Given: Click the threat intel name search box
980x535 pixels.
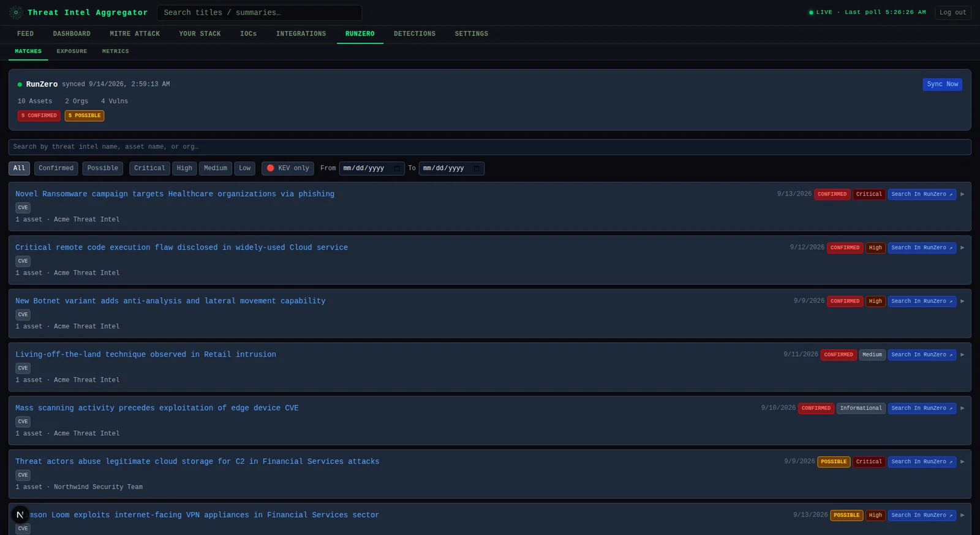Looking at the screenshot, I should pos(489,147).
